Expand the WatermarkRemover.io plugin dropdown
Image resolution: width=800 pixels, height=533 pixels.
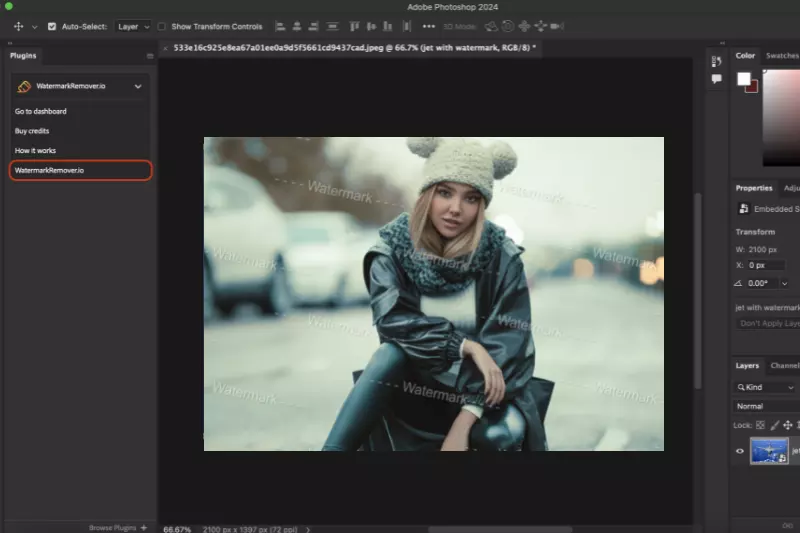(x=138, y=87)
